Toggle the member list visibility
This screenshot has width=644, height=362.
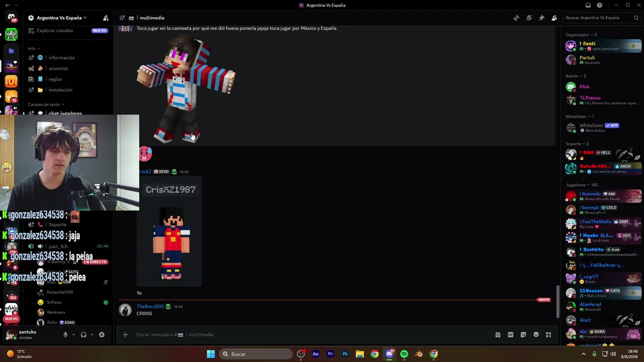pos(554,18)
